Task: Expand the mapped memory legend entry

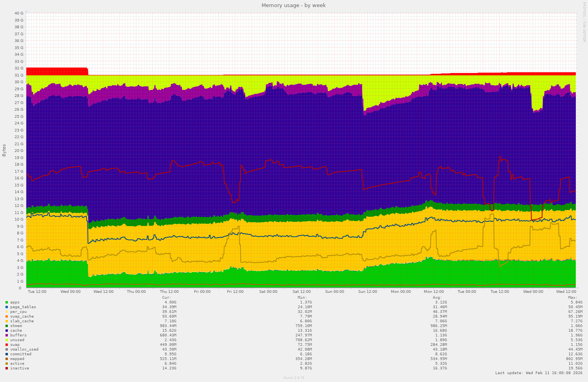Action: pos(18,359)
